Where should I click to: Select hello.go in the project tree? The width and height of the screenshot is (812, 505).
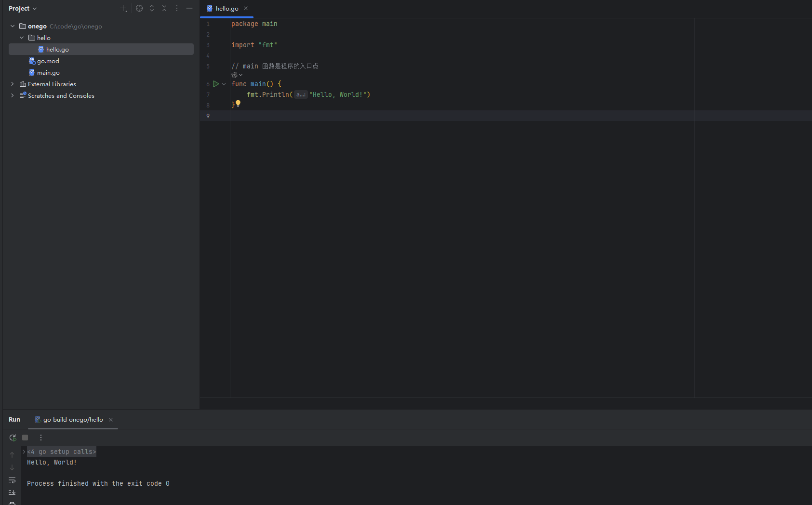pyautogui.click(x=101, y=49)
